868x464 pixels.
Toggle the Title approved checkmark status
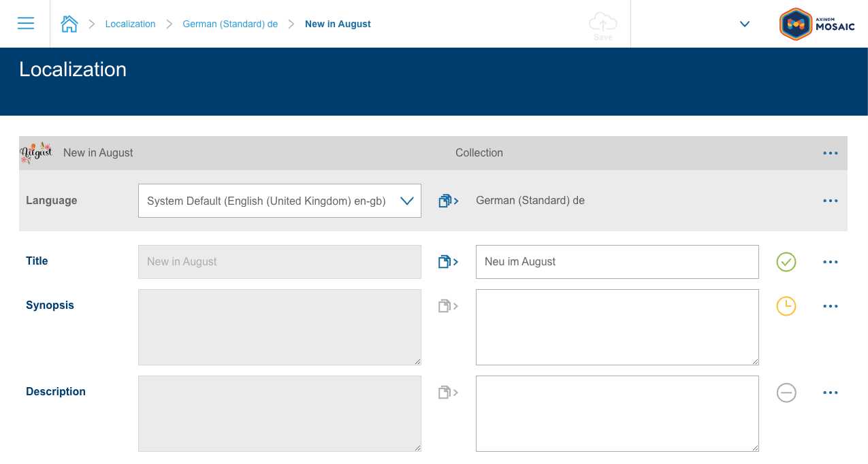pos(786,262)
